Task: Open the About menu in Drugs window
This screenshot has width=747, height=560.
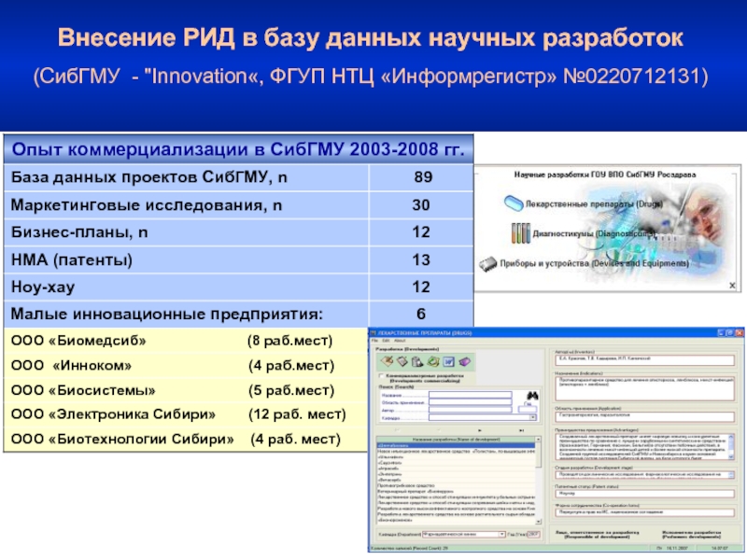Action: 400,341
